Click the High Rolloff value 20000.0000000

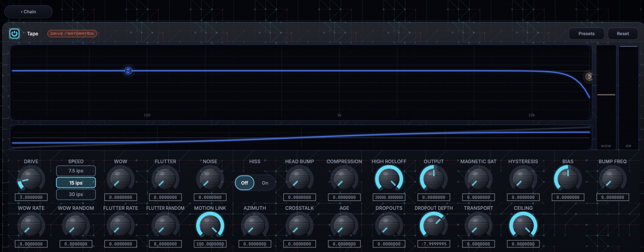click(389, 197)
